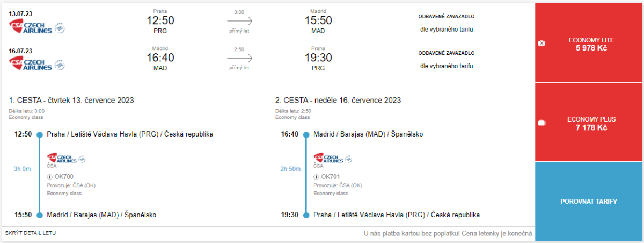The height and width of the screenshot is (243, 644).
Task: Click Czech Airlines logo on 16.07.23 flight
Action: pos(31,64)
